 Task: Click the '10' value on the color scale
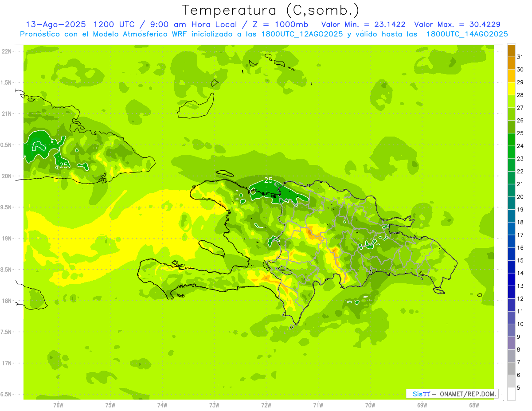point(520,324)
